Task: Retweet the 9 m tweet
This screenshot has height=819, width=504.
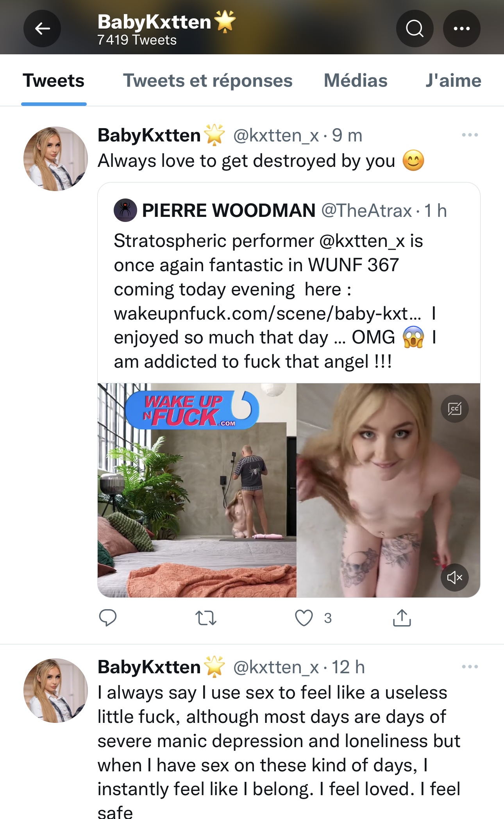Action: point(206,618)
